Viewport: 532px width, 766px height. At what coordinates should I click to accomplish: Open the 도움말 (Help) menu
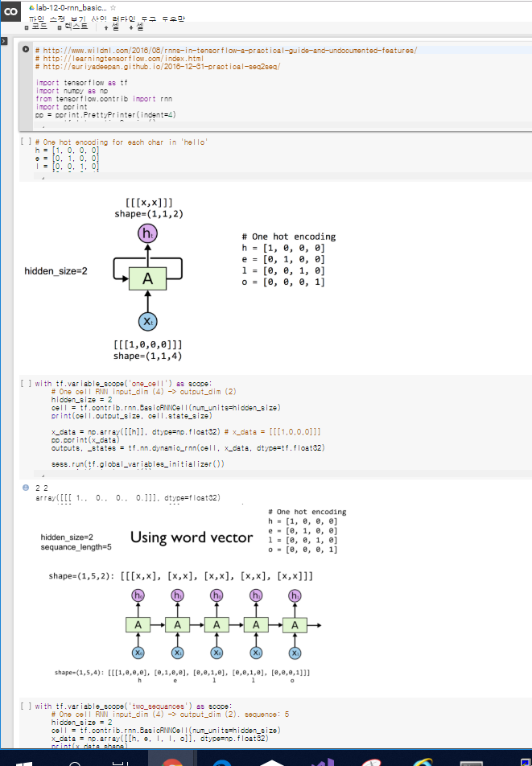(x=173, y=19)
